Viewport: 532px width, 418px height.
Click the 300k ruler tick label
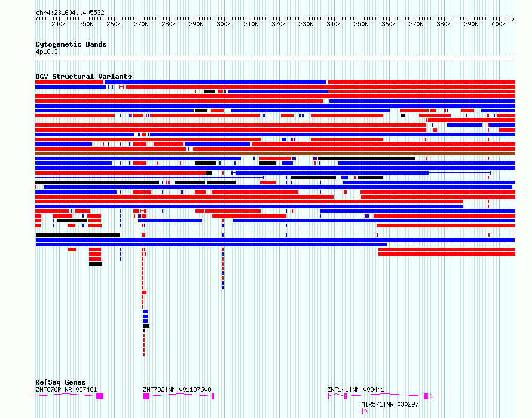[224, 24]
